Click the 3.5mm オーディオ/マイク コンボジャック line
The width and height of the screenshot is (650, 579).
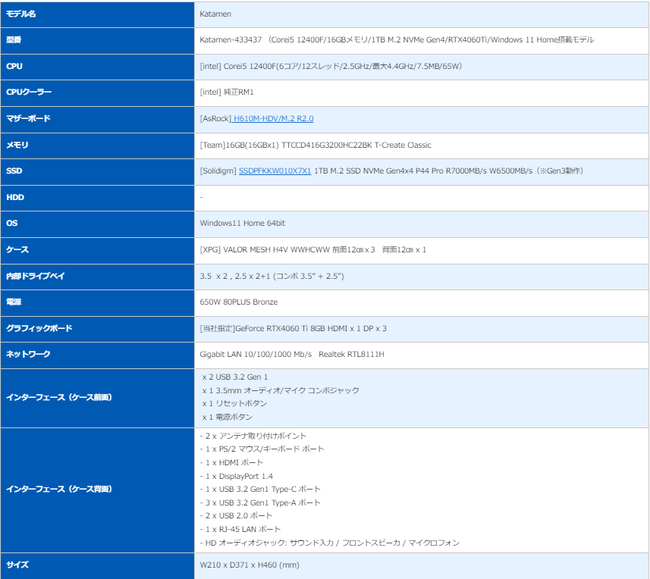tap(281, 390)
